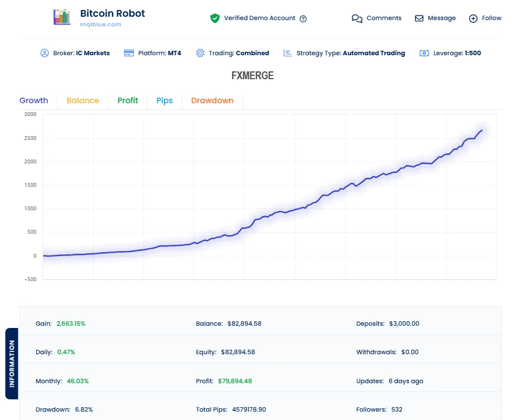Click the Leverage money icon
Image resolution: width=521 pixels, height=420 pixels.
tap(424, 53)
